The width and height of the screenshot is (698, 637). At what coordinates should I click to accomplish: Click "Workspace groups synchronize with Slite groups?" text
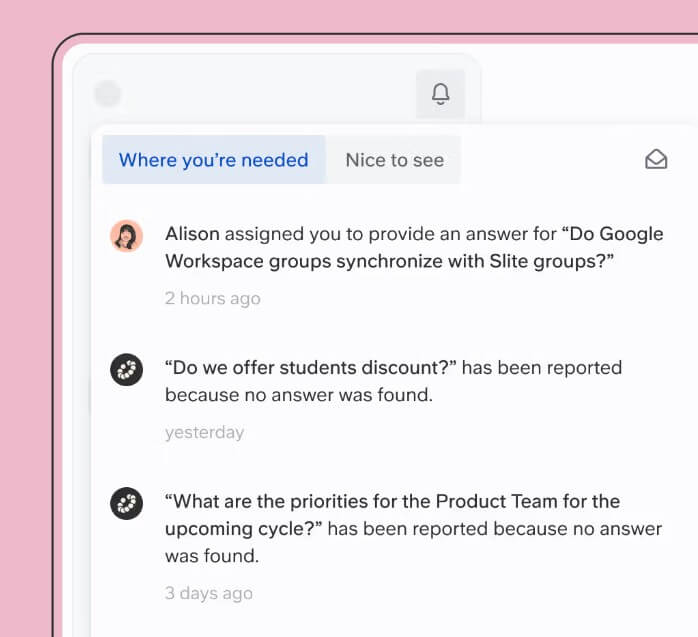point(390,261)
